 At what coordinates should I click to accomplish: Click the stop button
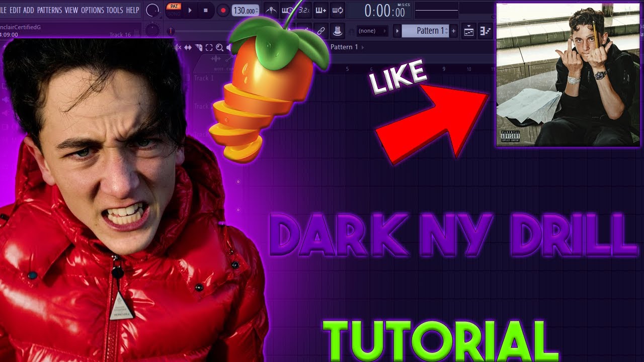(205, 10)
